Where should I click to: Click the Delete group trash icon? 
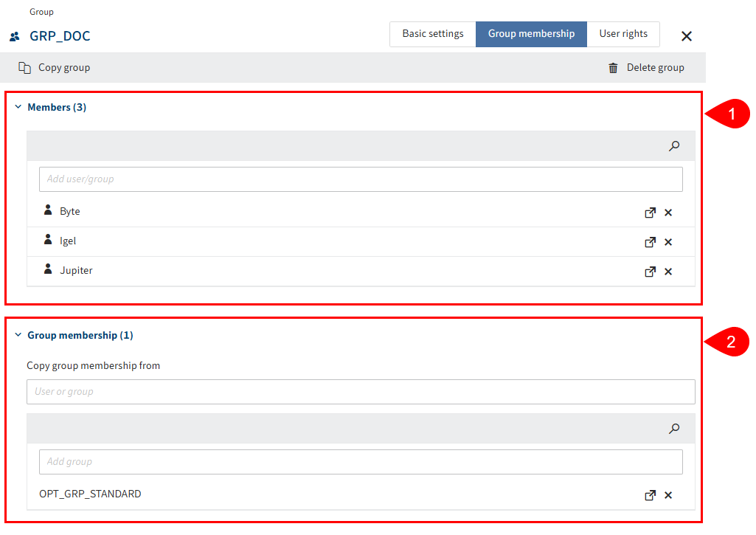pos(613,67)
